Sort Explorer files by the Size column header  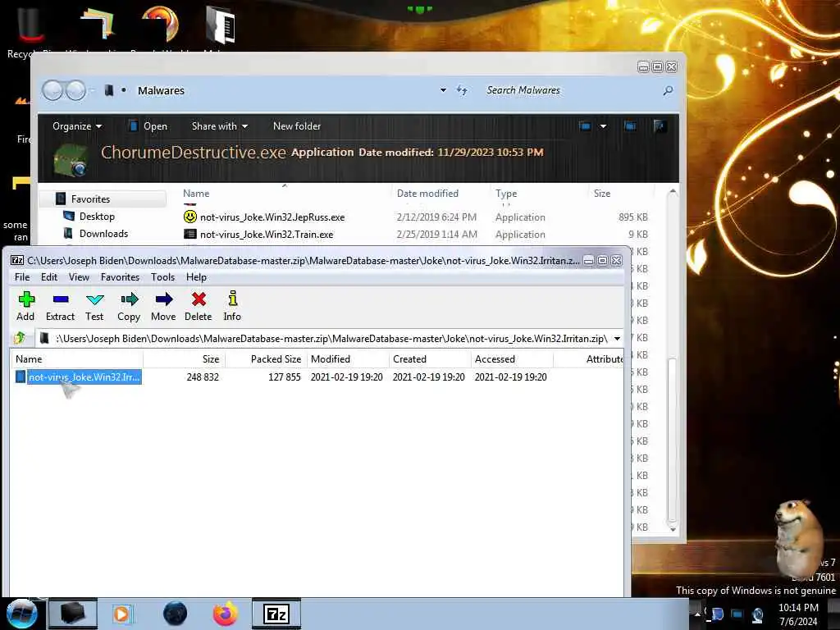pos(602,194)
